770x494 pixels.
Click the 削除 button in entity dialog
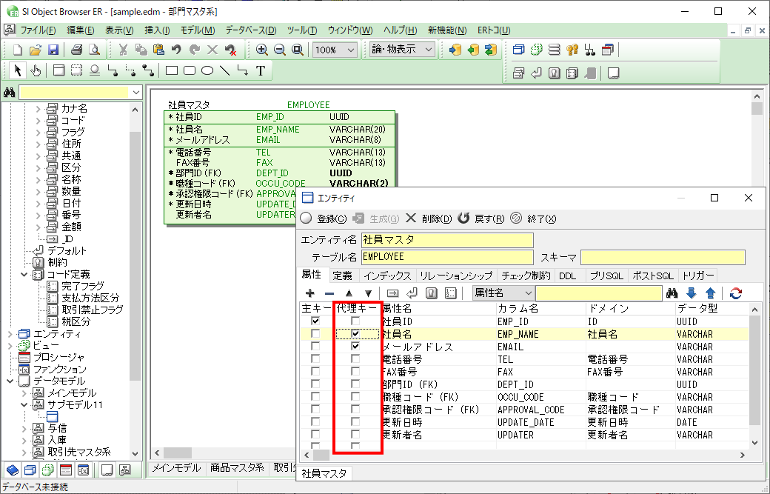click(428, 218)
